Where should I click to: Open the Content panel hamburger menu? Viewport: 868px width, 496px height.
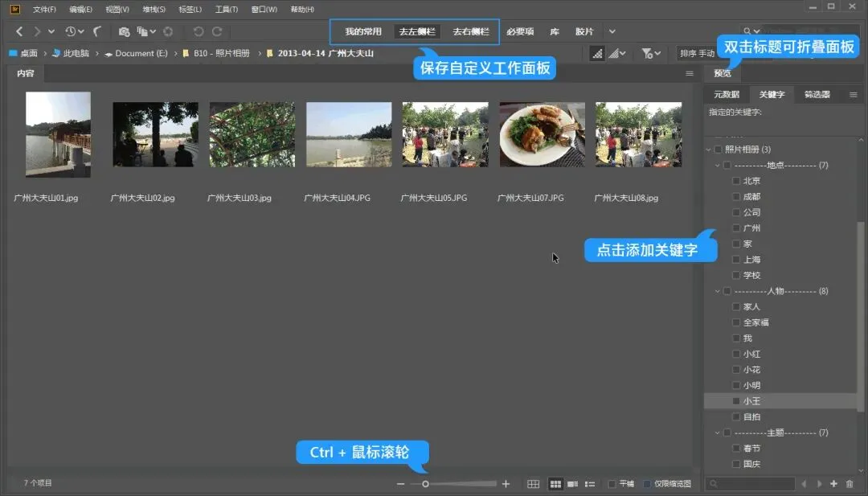(x=690, y=73)
